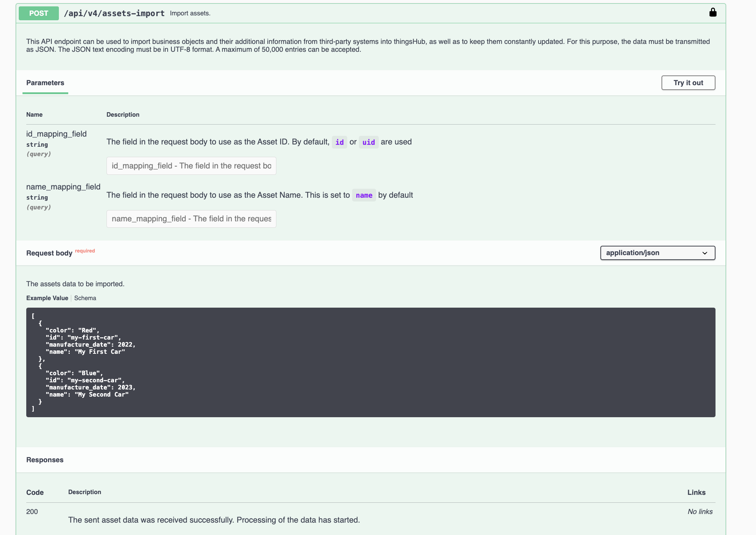Click the authorization lock icon

point(712,13)
